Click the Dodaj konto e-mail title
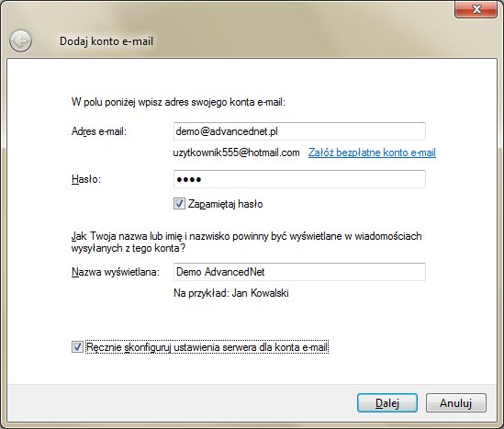 [106, 41]
